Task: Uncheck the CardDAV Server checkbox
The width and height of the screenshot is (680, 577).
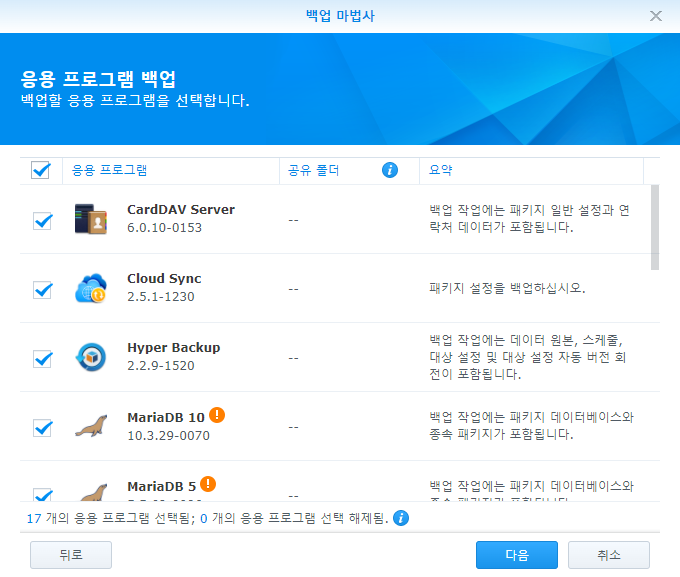Action: (42, 221)
